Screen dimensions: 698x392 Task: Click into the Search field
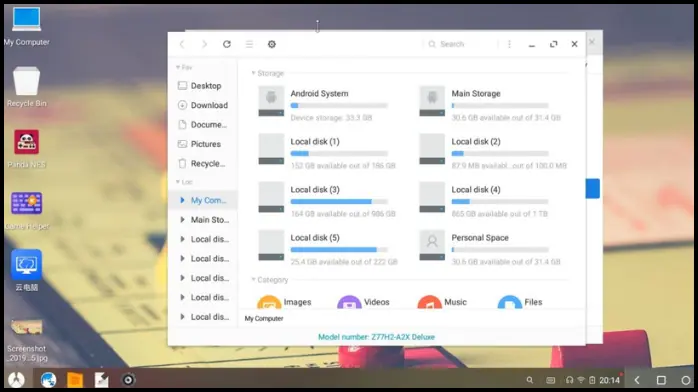461,44
